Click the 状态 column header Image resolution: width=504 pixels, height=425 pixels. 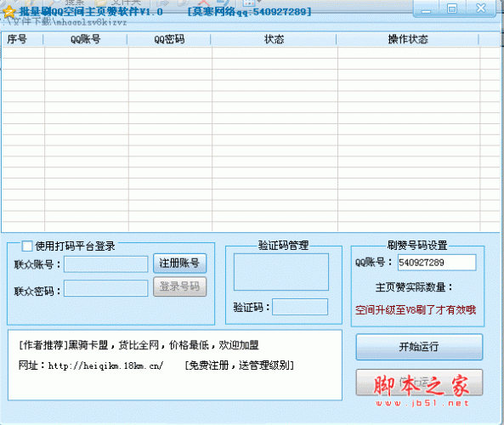pyautogui.click(x=274, y=39)
